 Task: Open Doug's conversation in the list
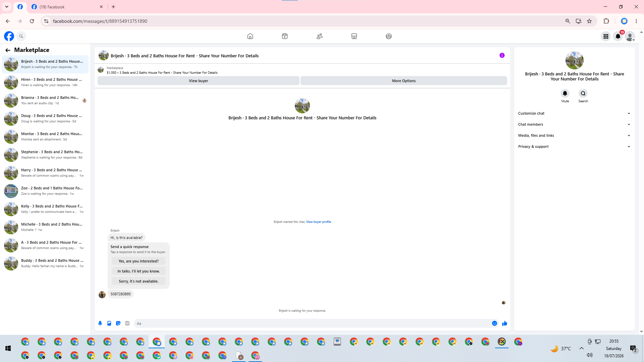click(45, 118)
